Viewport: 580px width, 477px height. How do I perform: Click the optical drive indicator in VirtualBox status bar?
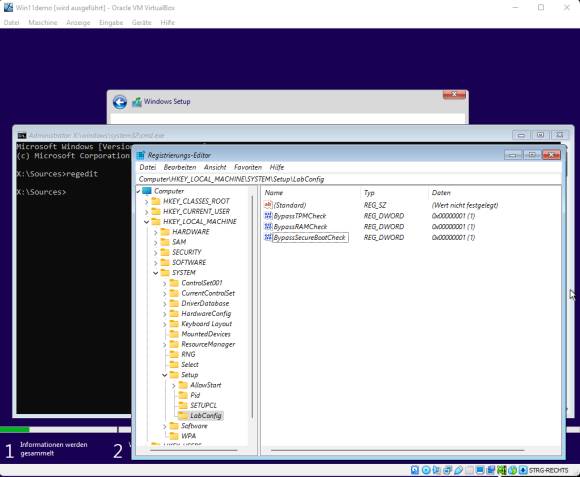(x=426, y=470)
